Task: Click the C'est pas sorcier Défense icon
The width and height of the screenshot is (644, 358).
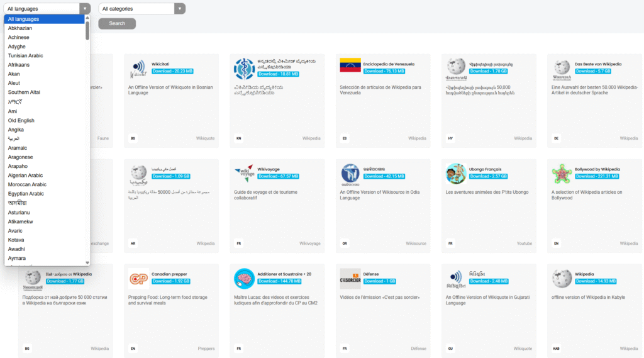Action: (350, 279)
